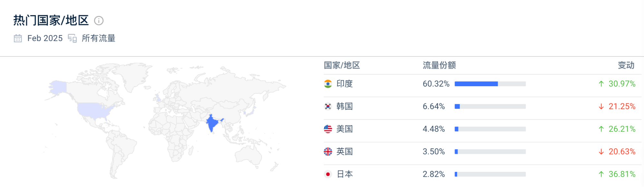Click the 日本 country name
Viewport: 644px width, 187px height.
tap(344, 174)
